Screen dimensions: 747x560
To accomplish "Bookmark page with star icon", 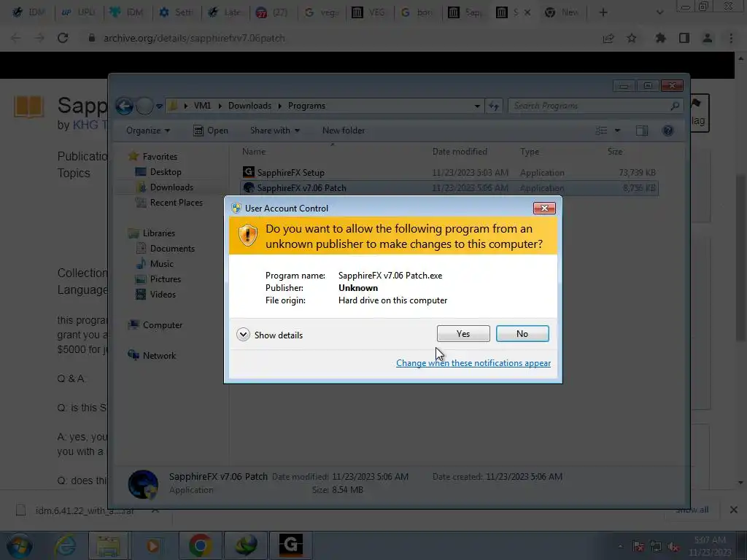I will pyautogui.click(x=631, y=38).
